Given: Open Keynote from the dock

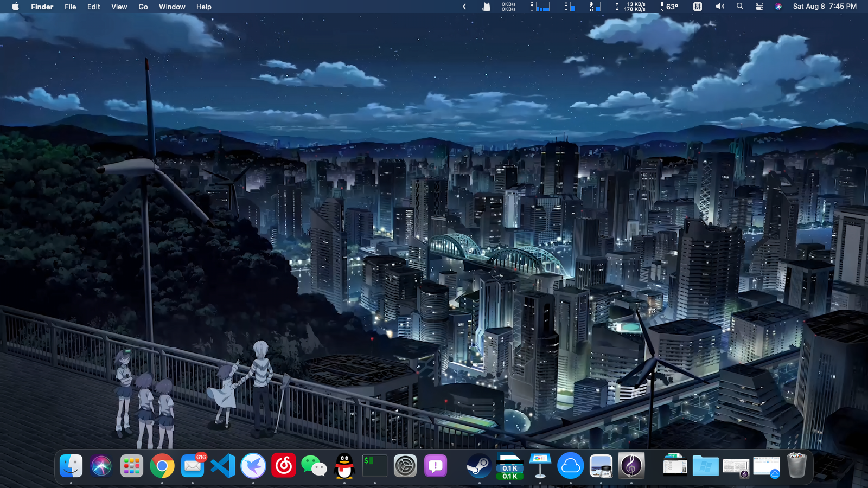Looking at the screenshot, I should [x=540, y=466].
